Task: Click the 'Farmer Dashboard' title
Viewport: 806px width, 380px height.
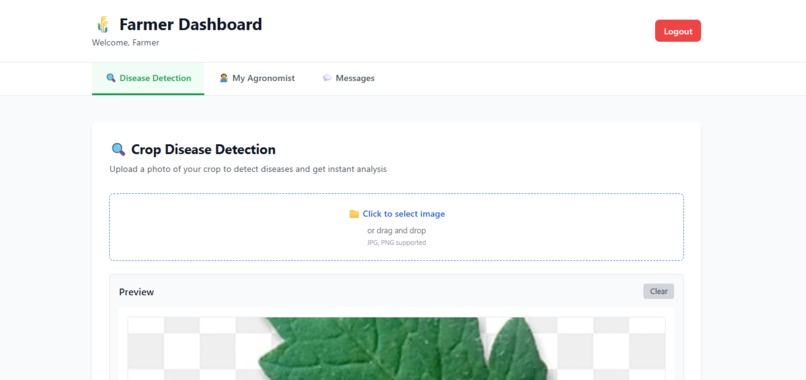Action: (x=191, y=24)
